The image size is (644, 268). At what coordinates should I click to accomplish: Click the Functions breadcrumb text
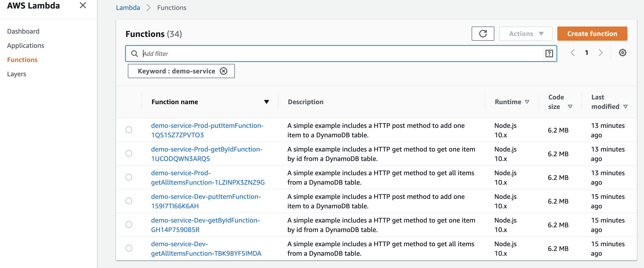click(x=172, y=8)
